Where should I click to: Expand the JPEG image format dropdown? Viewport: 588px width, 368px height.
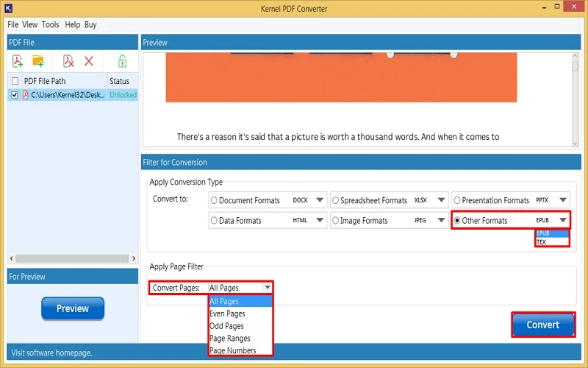[442, 220]
